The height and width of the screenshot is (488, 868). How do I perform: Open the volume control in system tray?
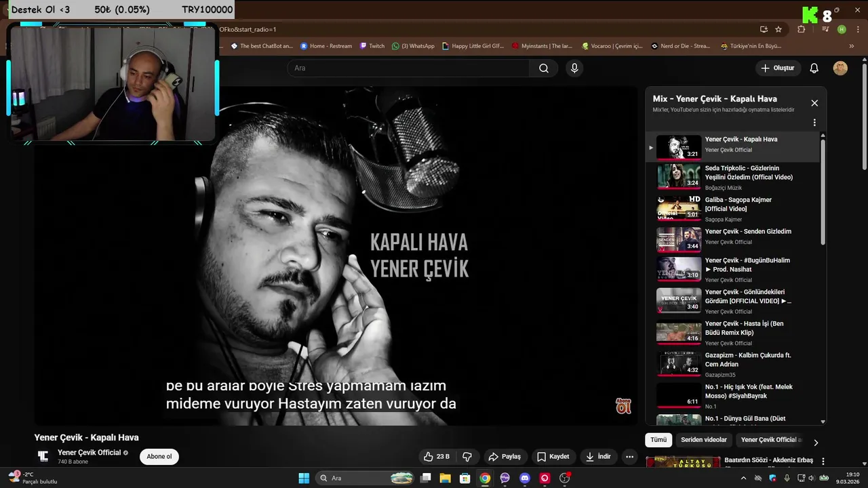[x=810, y=478]
